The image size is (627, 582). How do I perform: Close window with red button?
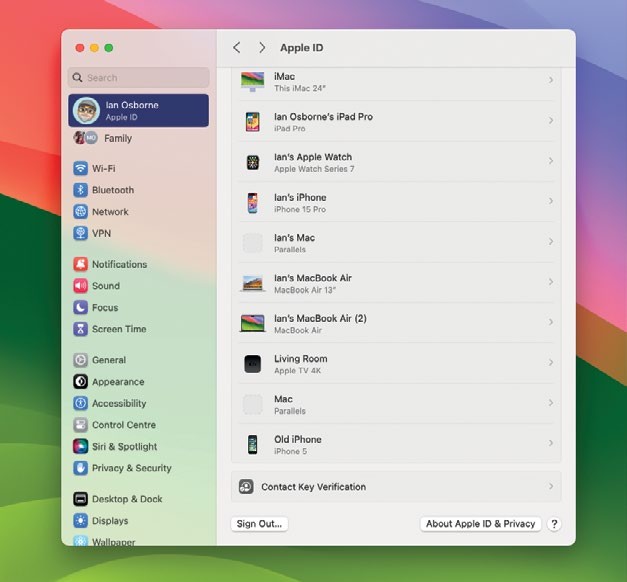coord(80,48)
